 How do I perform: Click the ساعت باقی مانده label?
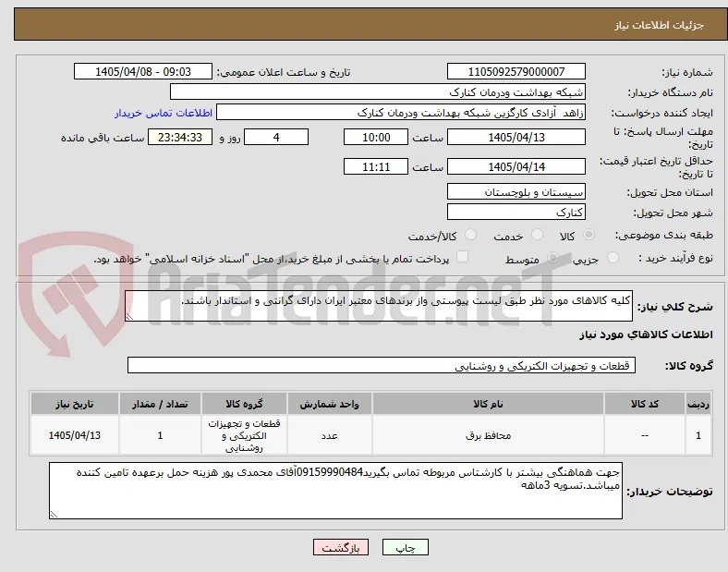point(103,138)
